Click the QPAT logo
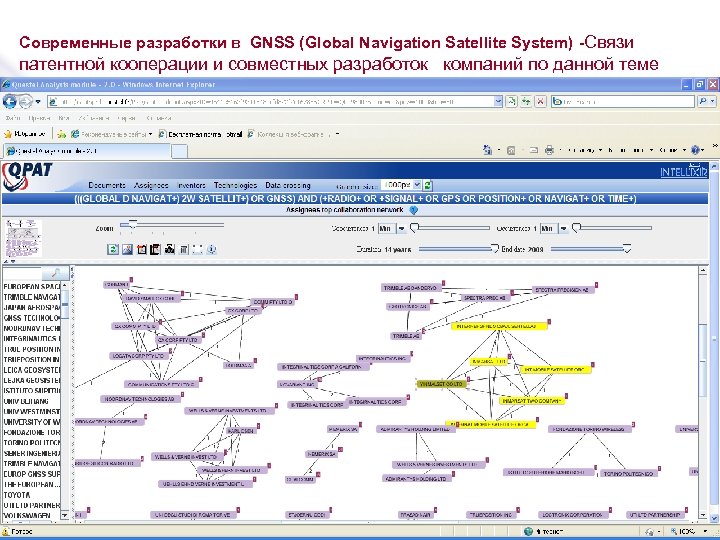The width and height of the screenshot is (720, 540). [x=28, y=176]
